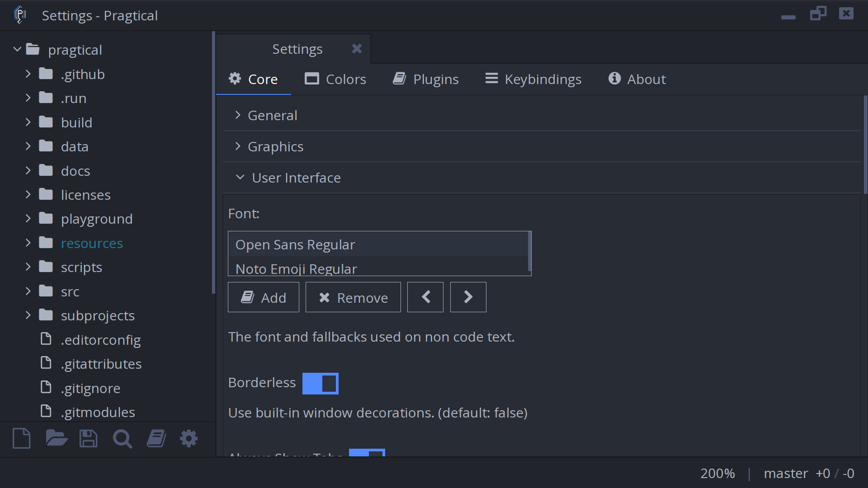
Task: Expand the subprojects folder chevron
Action: click(x=28, y=315)
